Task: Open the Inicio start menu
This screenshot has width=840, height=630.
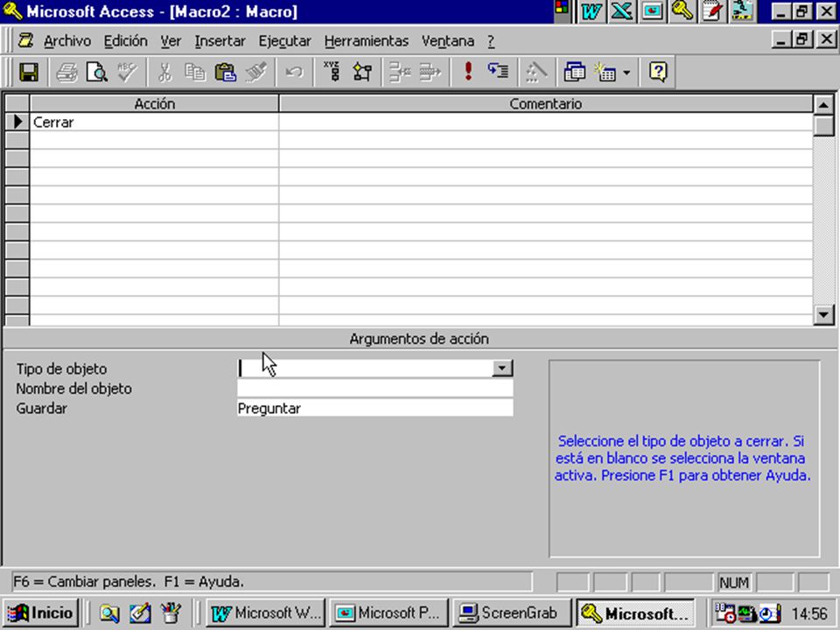Action: [42, 612]
